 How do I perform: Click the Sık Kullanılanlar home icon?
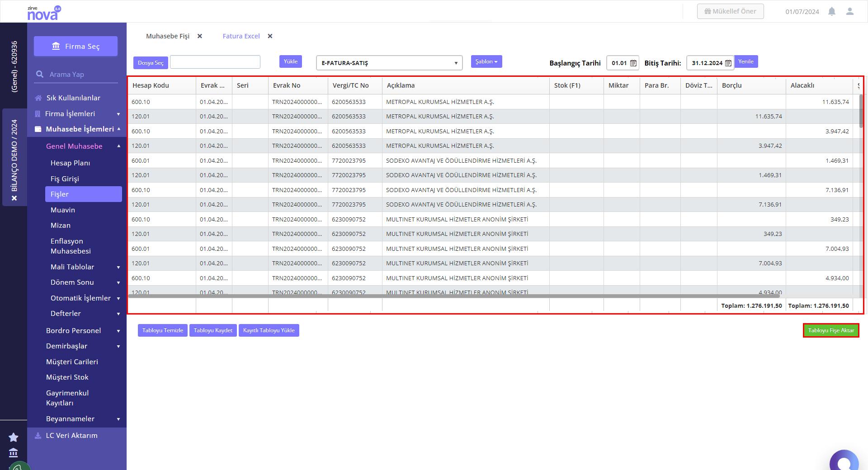pos(38,98)
